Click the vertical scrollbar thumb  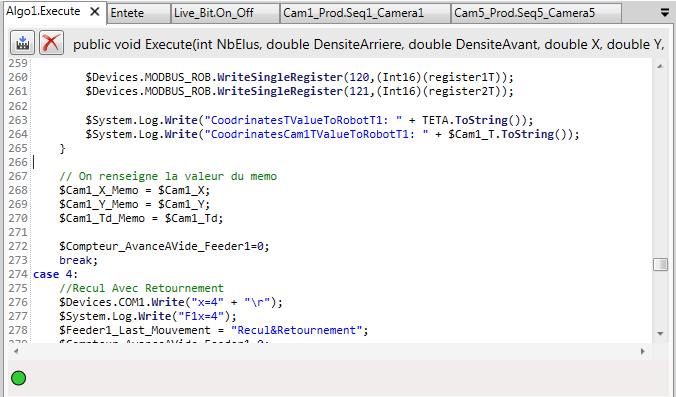click(x=660, y=264)
